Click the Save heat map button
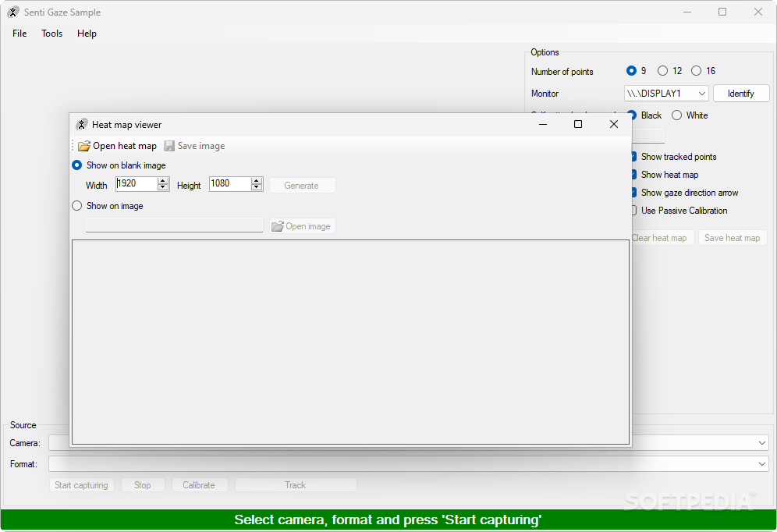 (x=732, y=238)
